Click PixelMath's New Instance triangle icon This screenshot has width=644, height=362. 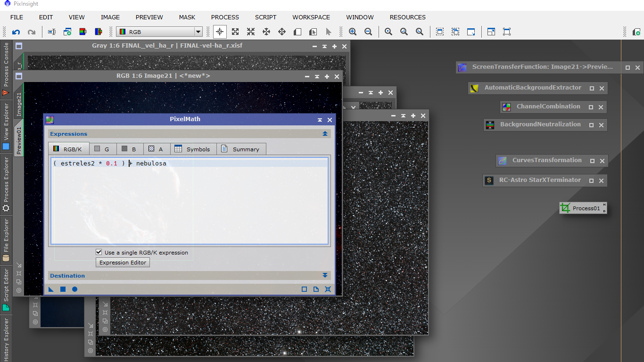[51, 289]
